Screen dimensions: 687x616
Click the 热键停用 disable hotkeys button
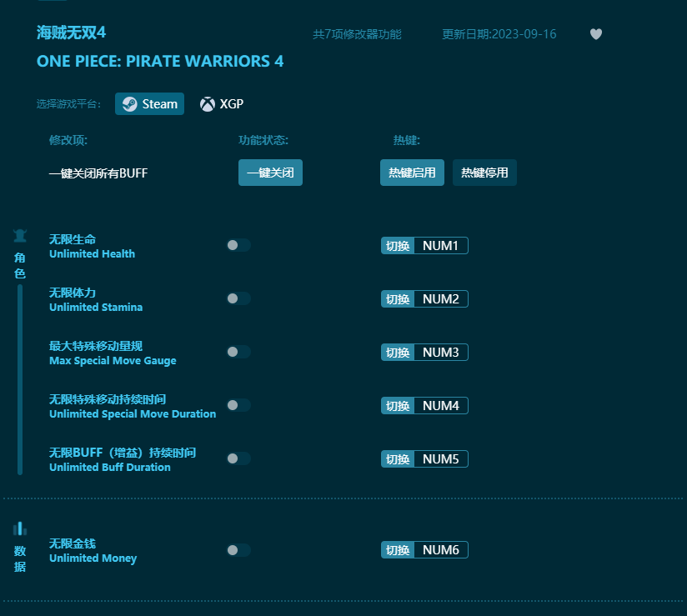point(484,173)
